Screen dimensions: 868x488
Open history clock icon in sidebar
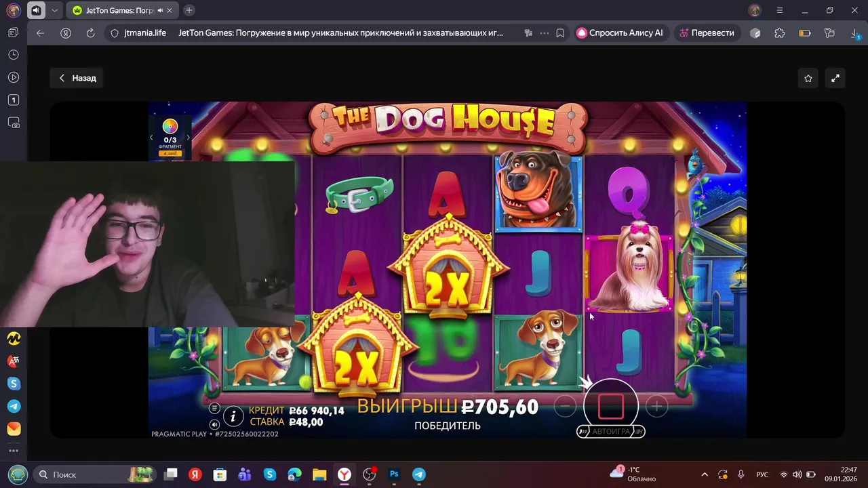pyautogui.click(x=14, y=55)
